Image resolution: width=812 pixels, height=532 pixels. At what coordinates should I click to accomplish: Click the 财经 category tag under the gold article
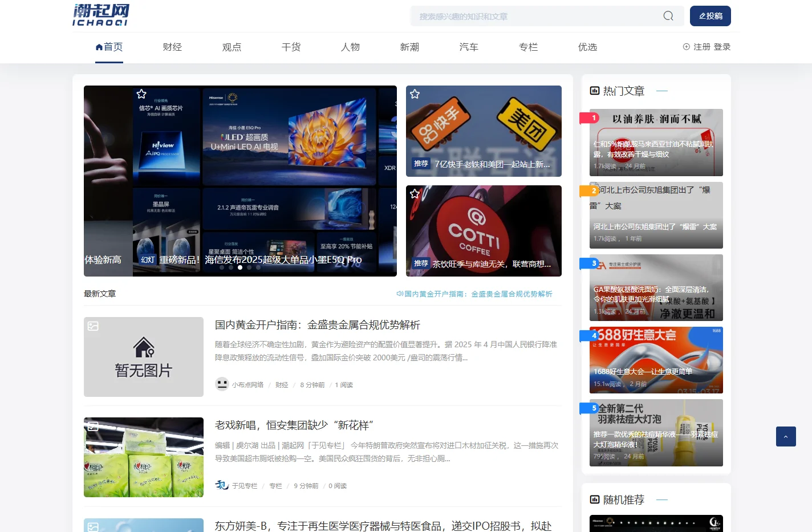[x=282, y=385]
